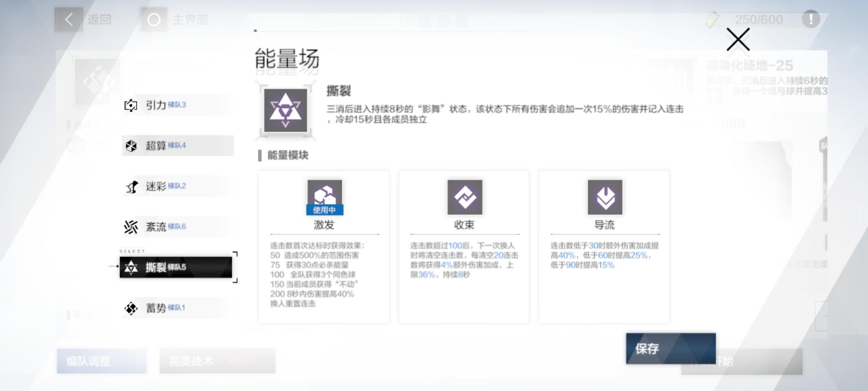Click the 引力 list icon
The height and width of the screenshot is (391, 868).
[x=131, y=105]
